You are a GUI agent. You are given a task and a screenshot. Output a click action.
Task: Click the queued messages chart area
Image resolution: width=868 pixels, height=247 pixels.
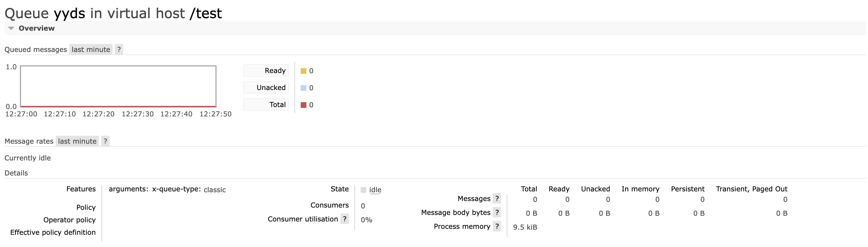118,86
